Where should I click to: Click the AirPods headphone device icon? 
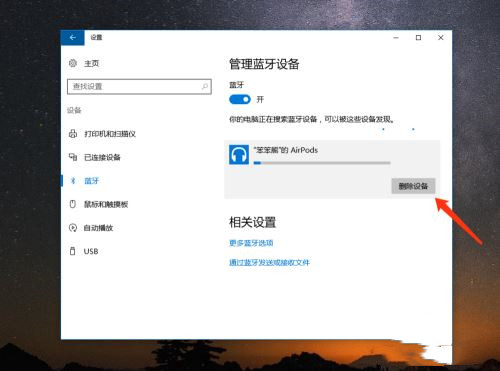click(239, 155)
